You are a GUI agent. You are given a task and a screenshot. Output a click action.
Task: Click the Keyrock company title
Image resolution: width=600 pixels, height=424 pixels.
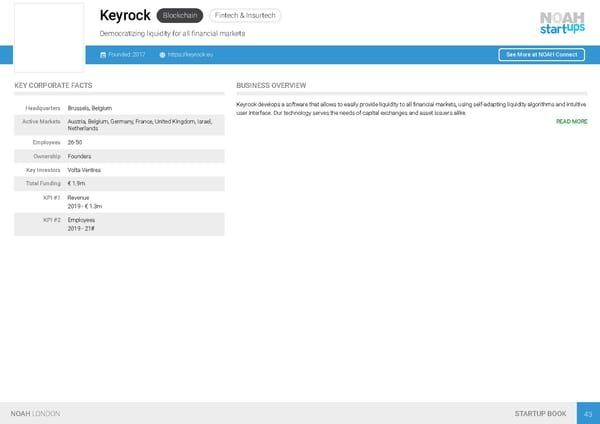coord(125,16)
